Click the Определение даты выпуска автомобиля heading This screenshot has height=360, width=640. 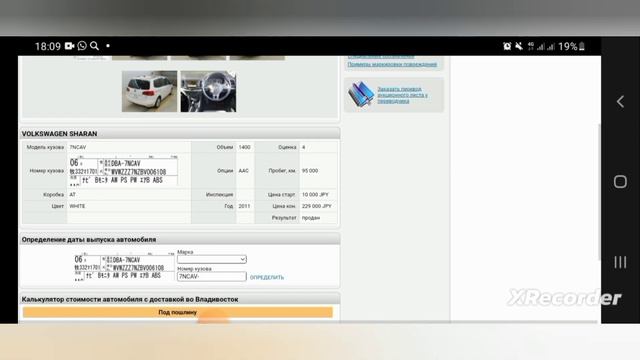pyautogui.click(x=89, y=240)
